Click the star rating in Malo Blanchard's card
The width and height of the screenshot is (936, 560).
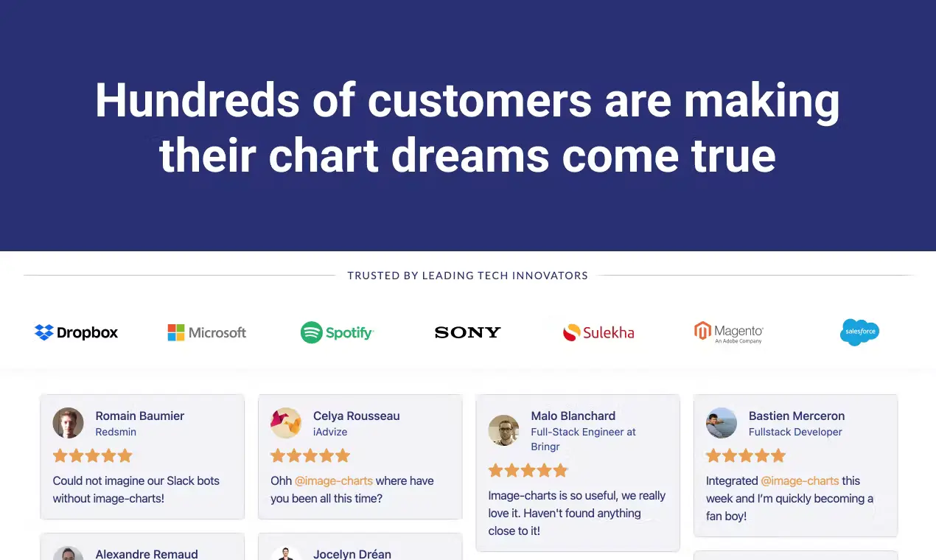click(x=528, y=470)
